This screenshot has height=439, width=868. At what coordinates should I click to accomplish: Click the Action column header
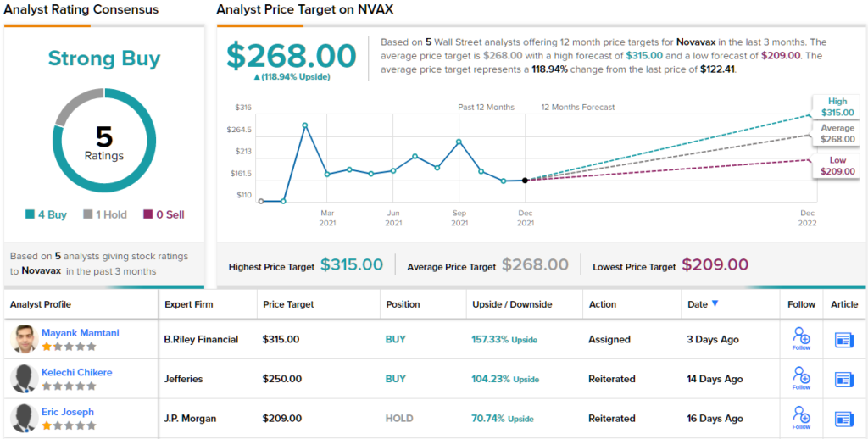[x=603, y=304]
